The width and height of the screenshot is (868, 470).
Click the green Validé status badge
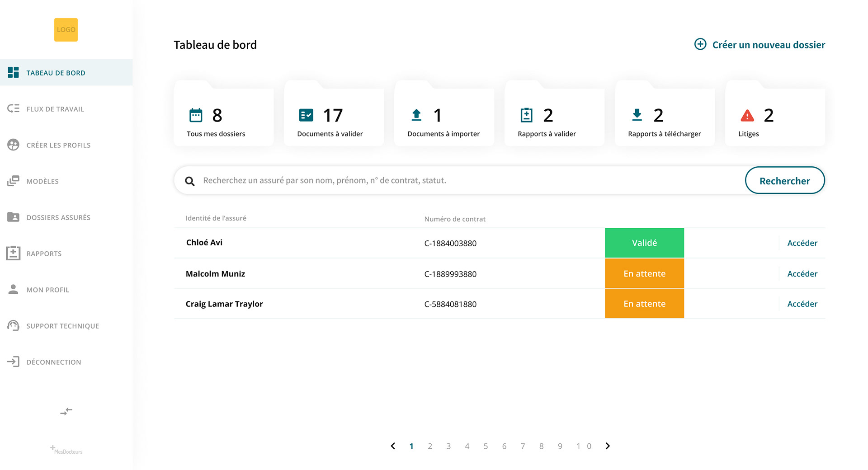[645, 243]
